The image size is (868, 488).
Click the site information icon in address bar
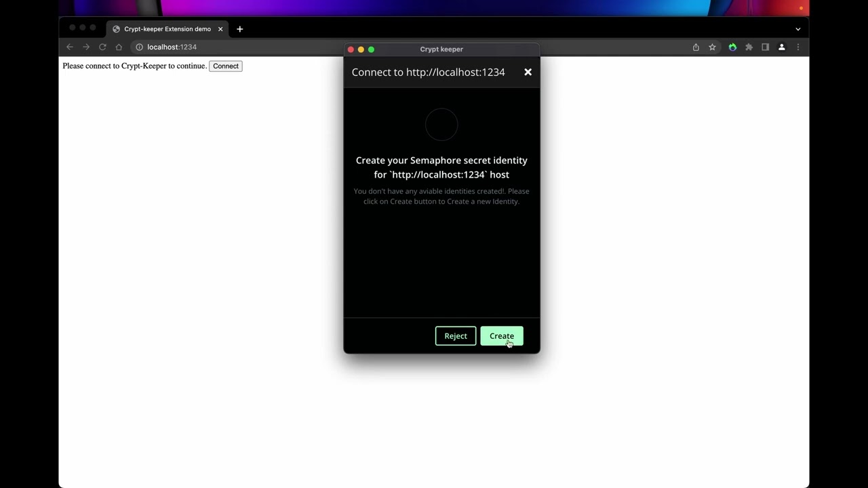139,47
